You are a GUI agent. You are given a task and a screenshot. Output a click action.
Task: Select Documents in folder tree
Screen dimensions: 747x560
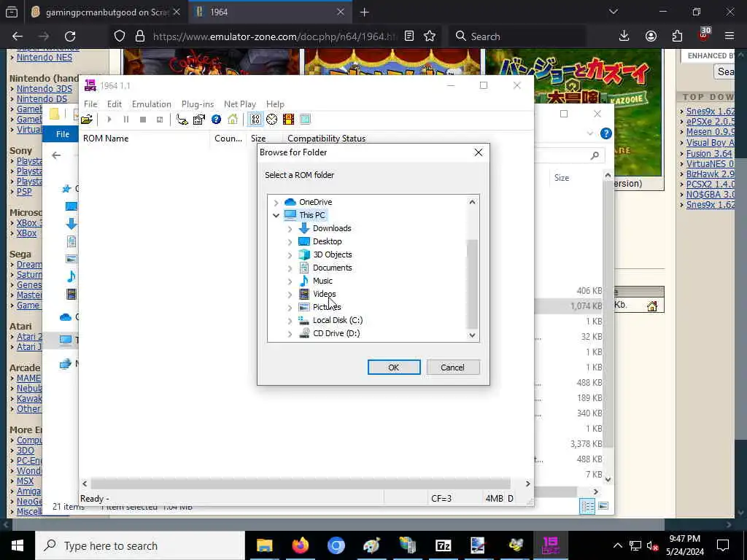pos(333,268)
